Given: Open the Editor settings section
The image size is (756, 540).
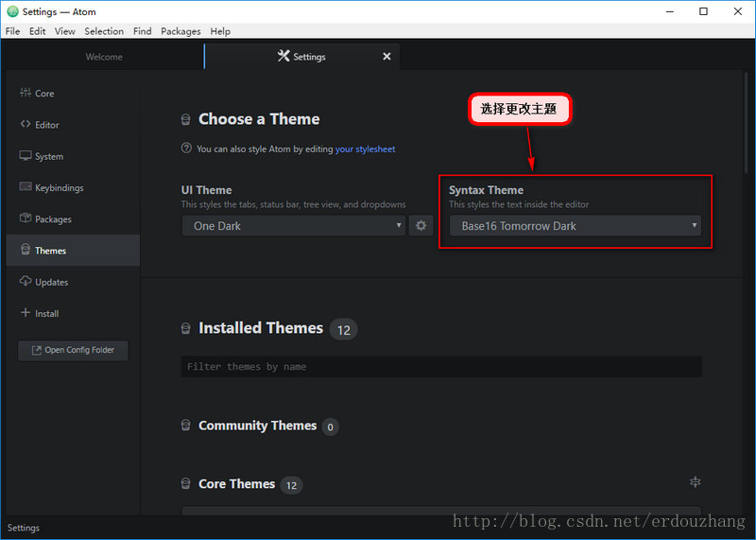Looking at the screenshot, I should 73,125.
